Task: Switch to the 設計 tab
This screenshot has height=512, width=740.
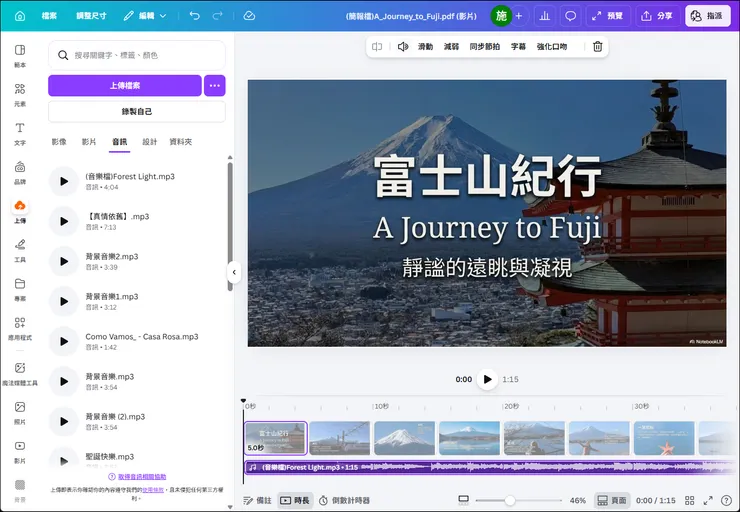Action: (150, 142)
